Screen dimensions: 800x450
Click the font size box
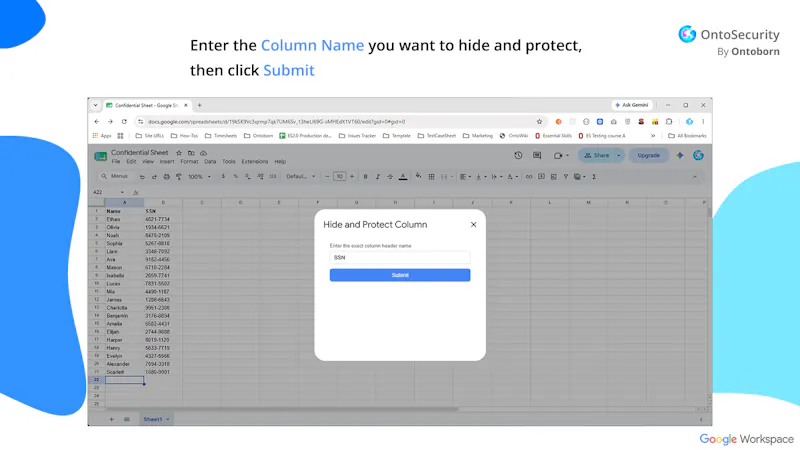339,177
